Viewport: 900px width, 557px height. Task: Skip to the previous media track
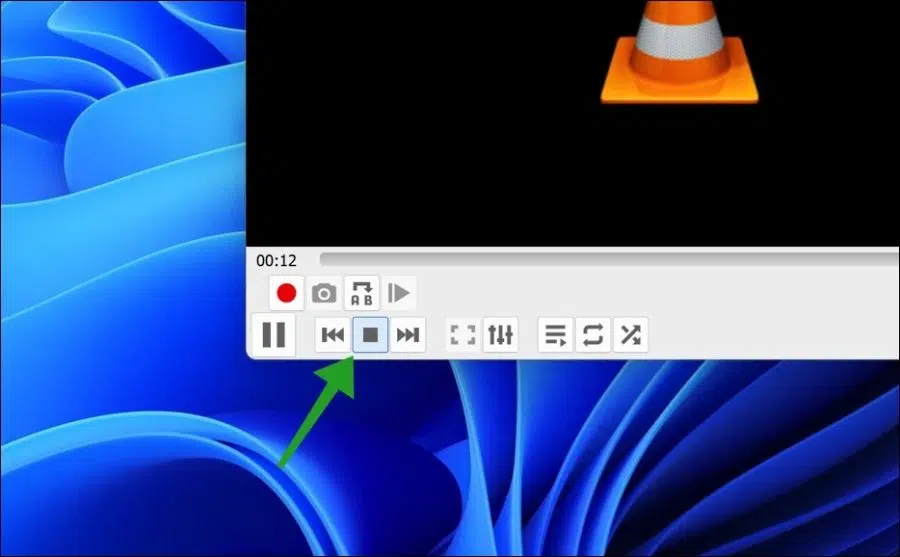[x=333, y=334]
